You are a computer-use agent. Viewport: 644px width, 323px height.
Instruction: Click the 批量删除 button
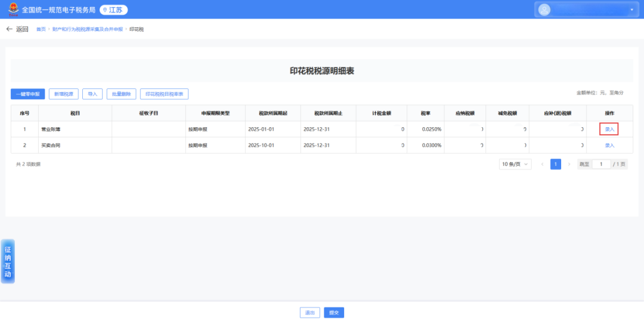[121, 94]
